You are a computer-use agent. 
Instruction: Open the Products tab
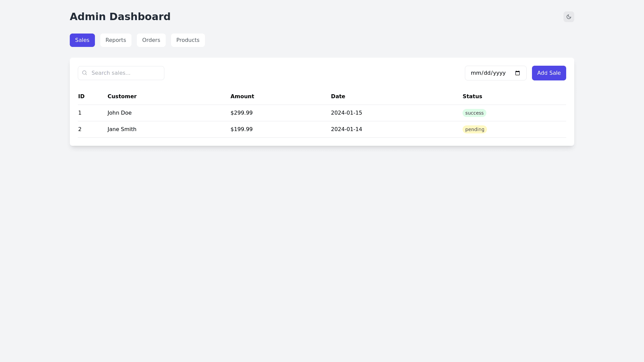pos(187,40)
